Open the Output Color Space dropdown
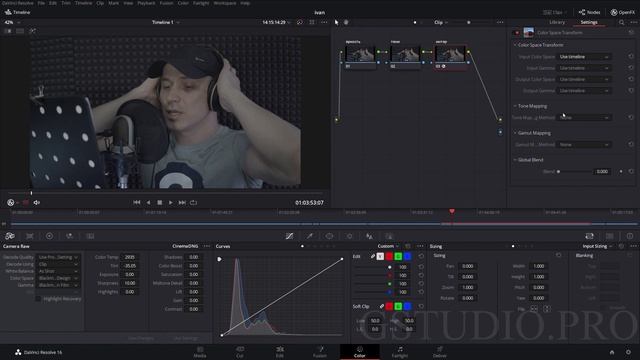Screen dimensions: 640x360 (584, 79)
